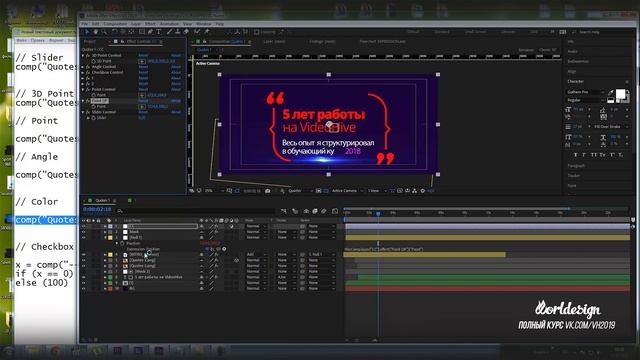Viewport: 640px width, 360px height.
Task: Select the Brush tool
Action: 169,32
